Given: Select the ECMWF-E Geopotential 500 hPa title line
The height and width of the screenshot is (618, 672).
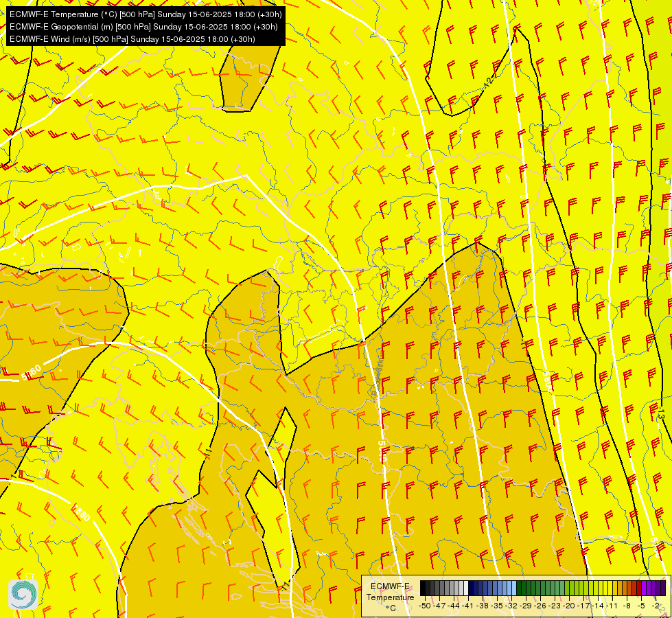Looking at the screenshot, I should (143, 27).
